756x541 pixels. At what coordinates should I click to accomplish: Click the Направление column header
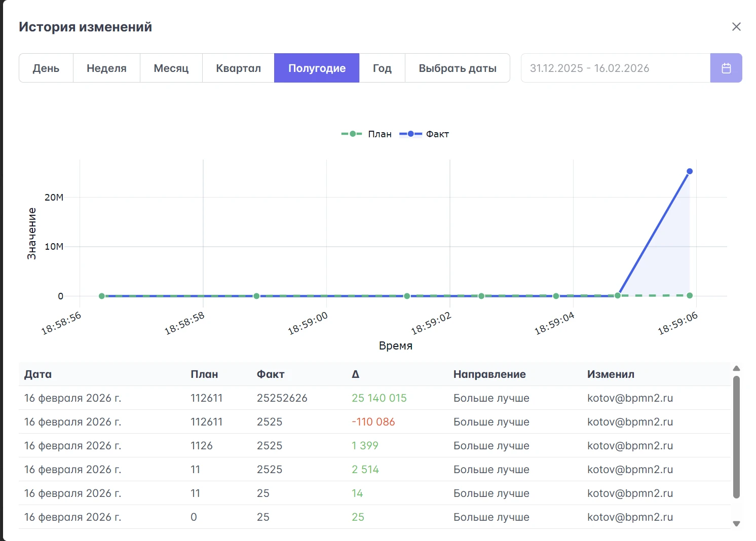pos(489,374)
